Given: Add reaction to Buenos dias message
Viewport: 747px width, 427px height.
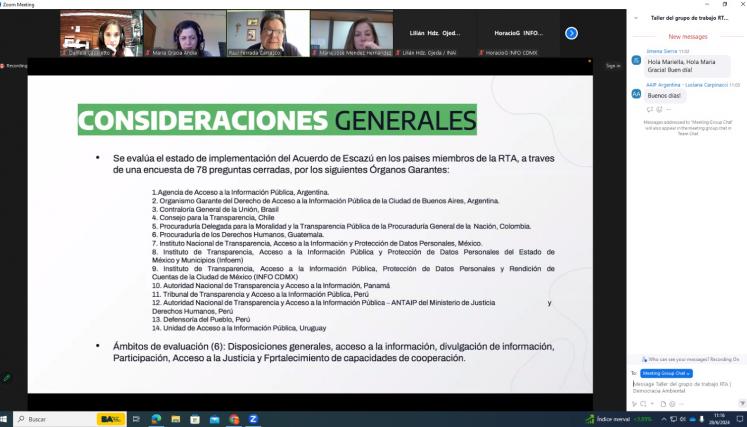Looking at the screenshot, I should (659, 109).
